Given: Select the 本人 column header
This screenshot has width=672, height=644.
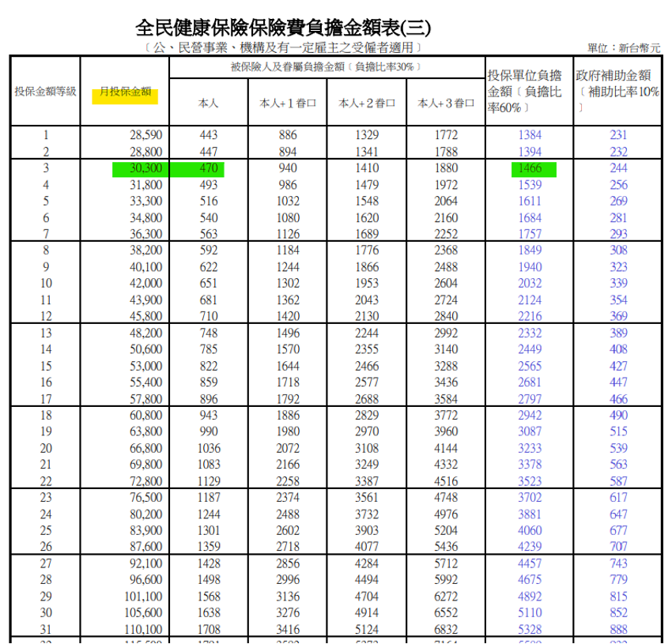Looking at the screenshot, I should [x=208, y=104].
